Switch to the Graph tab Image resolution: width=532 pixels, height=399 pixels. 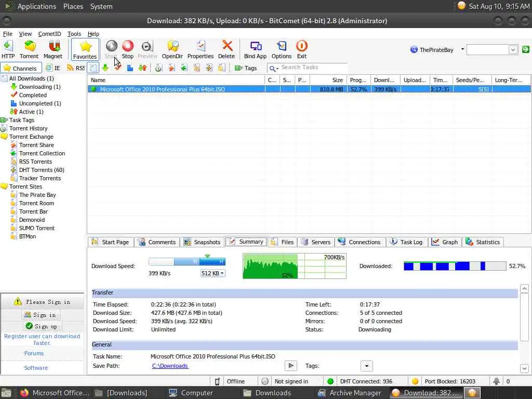tap(445, 242)
